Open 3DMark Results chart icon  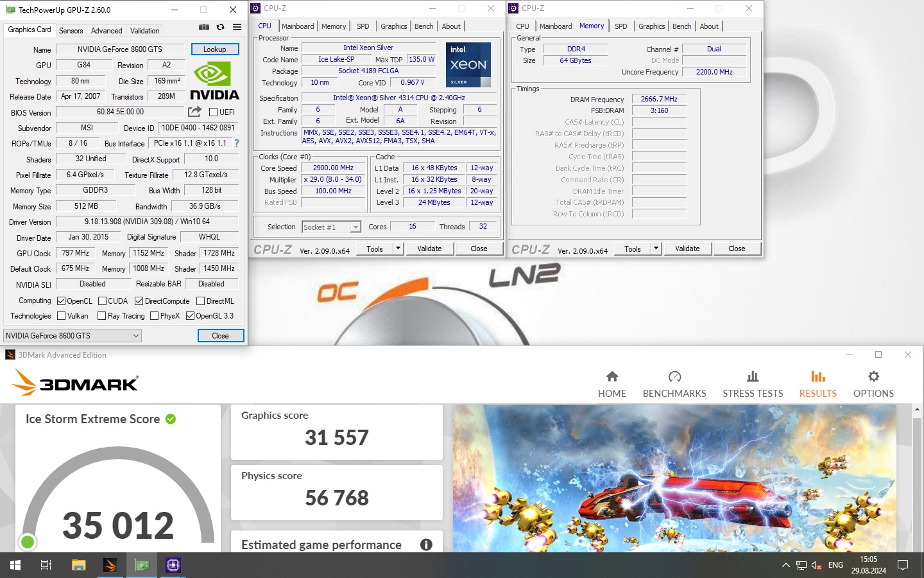pos(818,376)
